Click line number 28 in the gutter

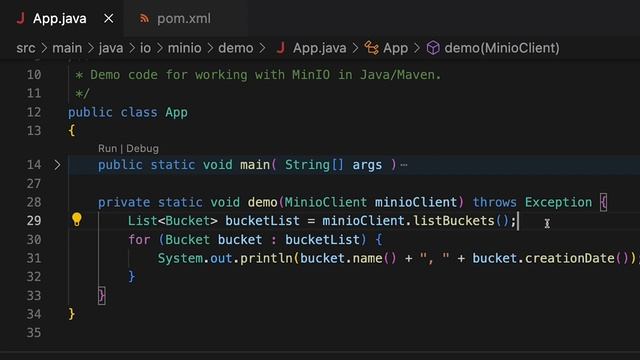tap(34, 202)
